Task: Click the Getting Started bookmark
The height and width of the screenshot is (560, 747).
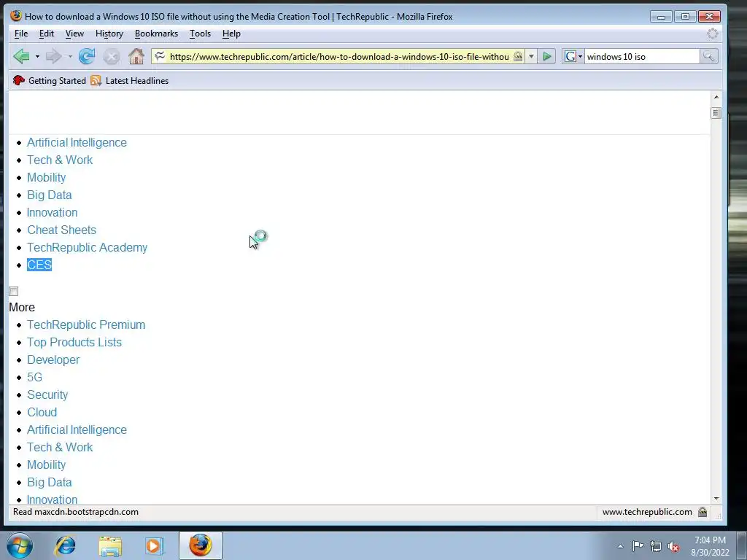Action: tap(50, 80)
